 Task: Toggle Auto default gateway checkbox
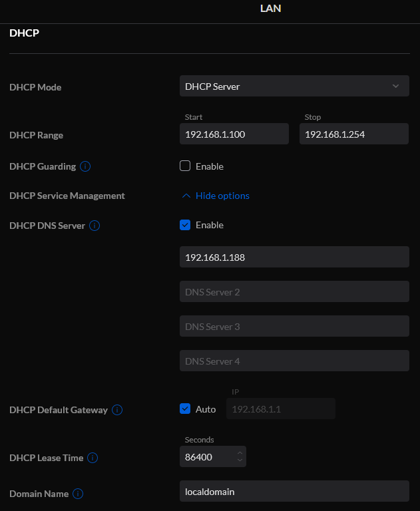185,409
